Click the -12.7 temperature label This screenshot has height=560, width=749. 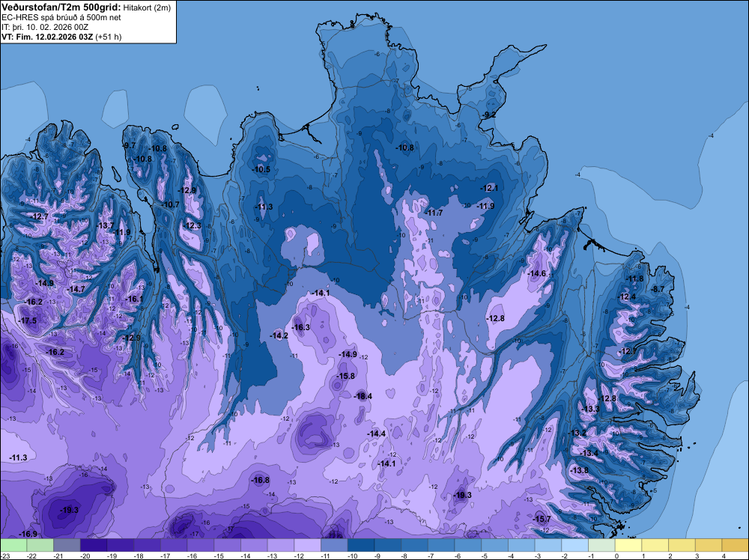tap(40, 217)
